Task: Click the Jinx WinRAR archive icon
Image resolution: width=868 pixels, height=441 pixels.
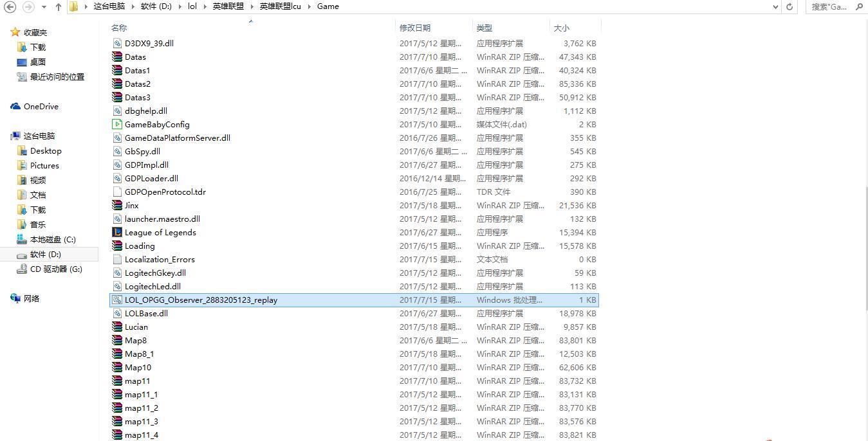Action: [x=117, y=206]
